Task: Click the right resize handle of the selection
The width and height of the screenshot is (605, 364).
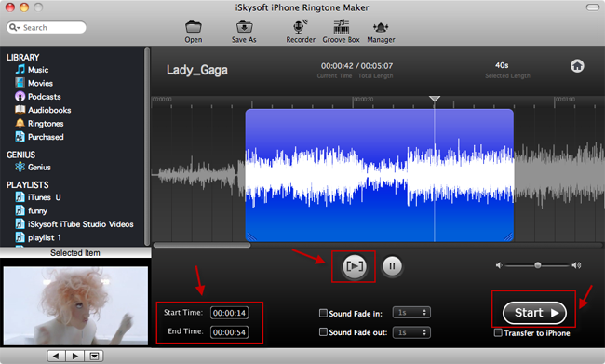Action: click(x=508, y=237)
